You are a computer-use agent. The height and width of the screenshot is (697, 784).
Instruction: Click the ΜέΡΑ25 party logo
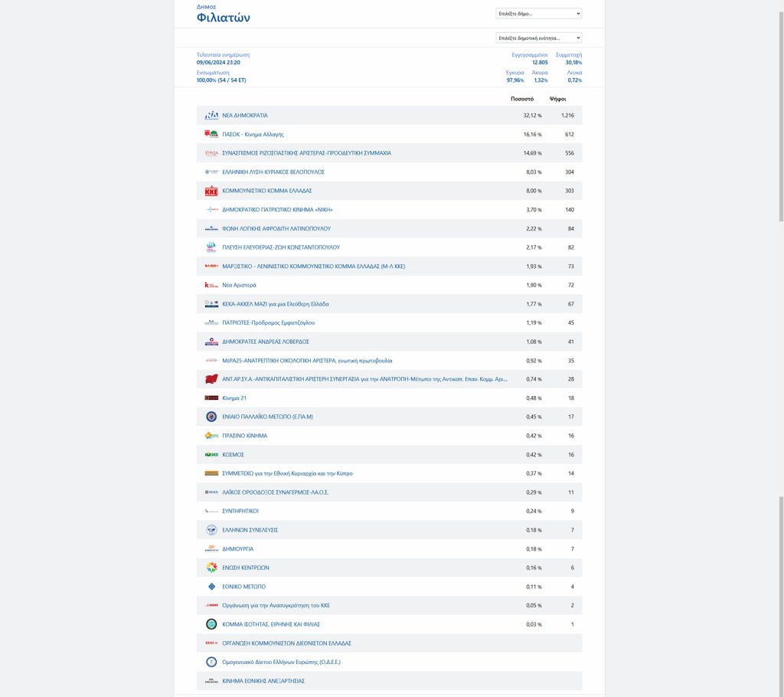[211, 360]
